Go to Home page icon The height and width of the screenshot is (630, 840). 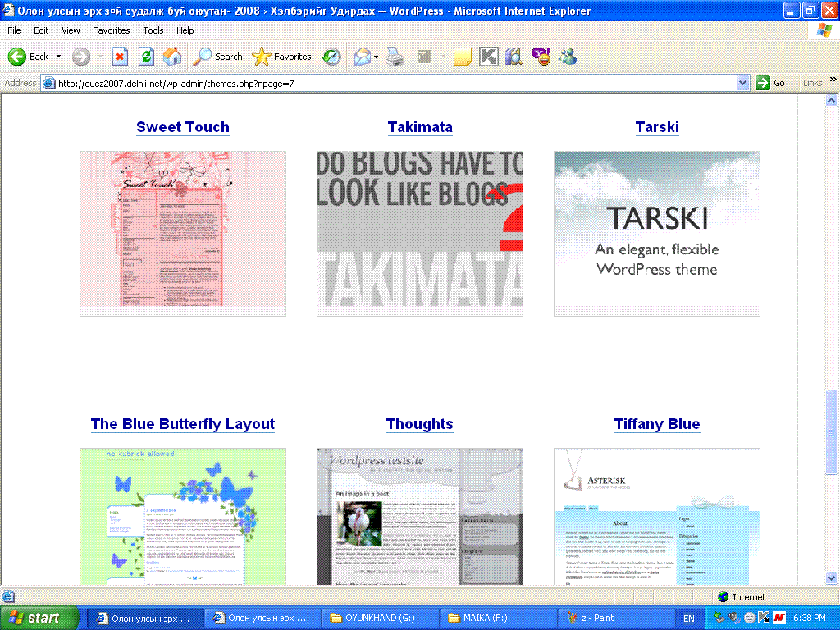pyautogui.click(x=172, y=57)
